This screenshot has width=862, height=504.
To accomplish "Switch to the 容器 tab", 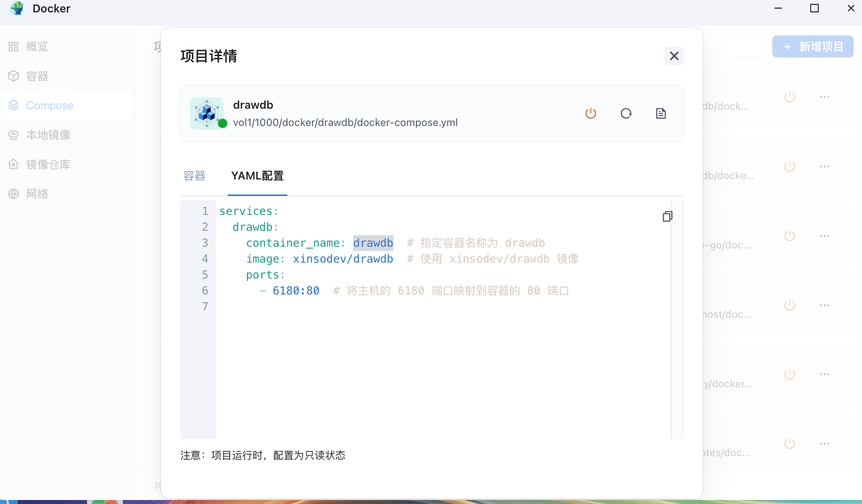I will pos(195,176).
